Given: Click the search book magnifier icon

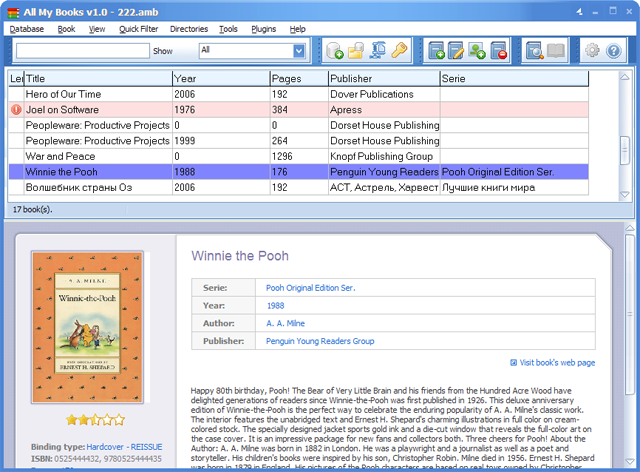Looking at the screenshot, I should click(534, 51).
